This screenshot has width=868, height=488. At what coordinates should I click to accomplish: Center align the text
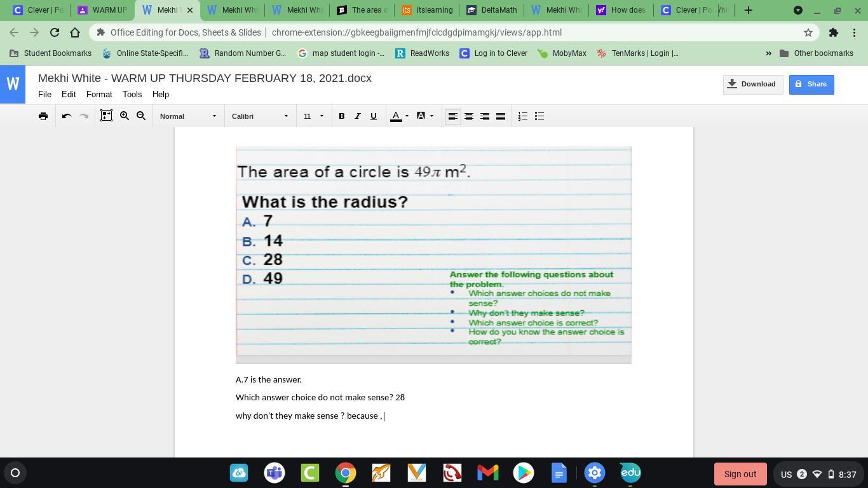(x=469, y=116)
